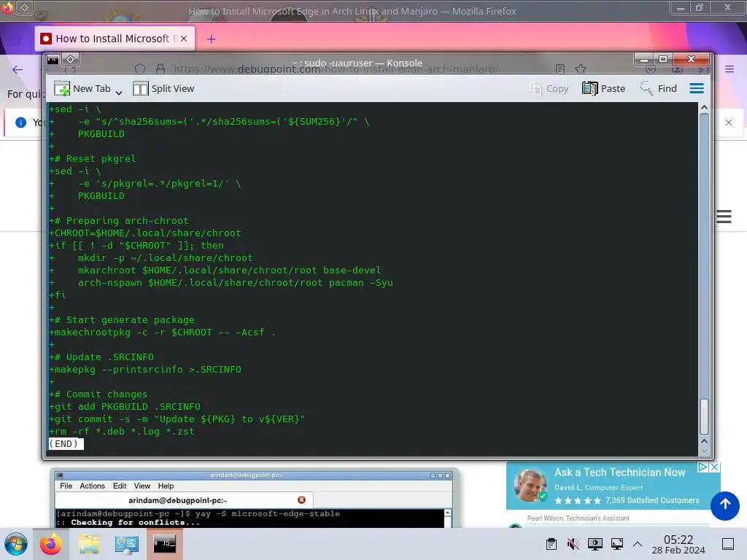The height and width of the screenshot is (560, 747).
Task: Toggle pin icon in Firefox title bar
Action: click(24, 8)
